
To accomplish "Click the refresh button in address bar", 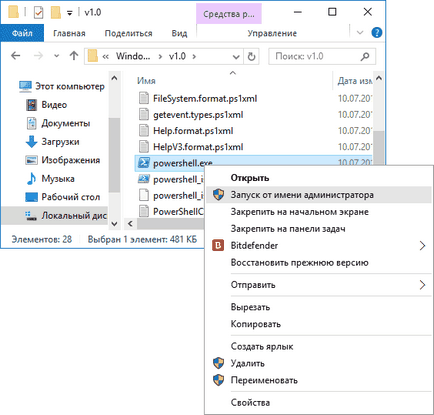I will tap(252, 57).
